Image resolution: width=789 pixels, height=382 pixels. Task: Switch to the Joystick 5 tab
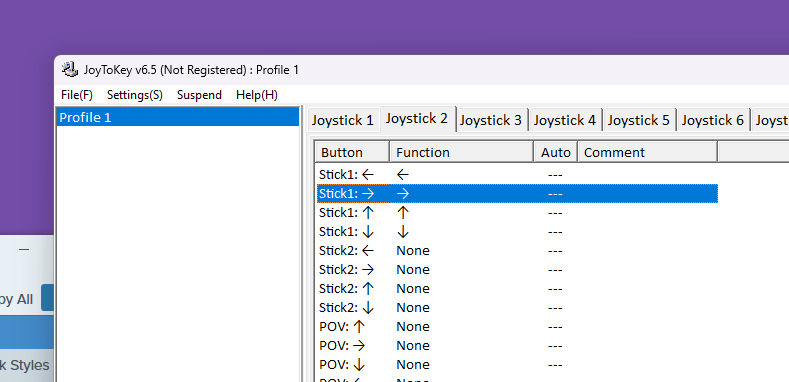(x=639, y=120)
